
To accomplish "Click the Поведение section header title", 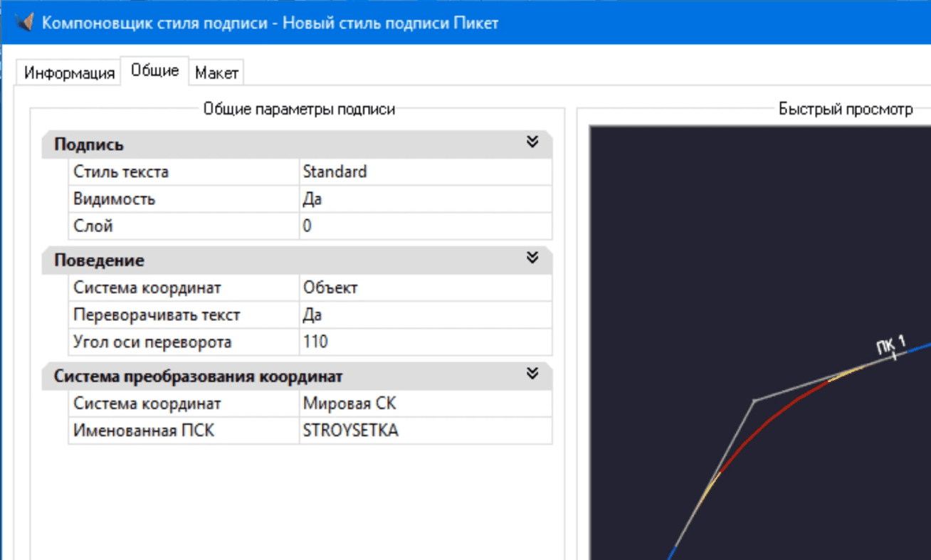I will coord(99,260).
